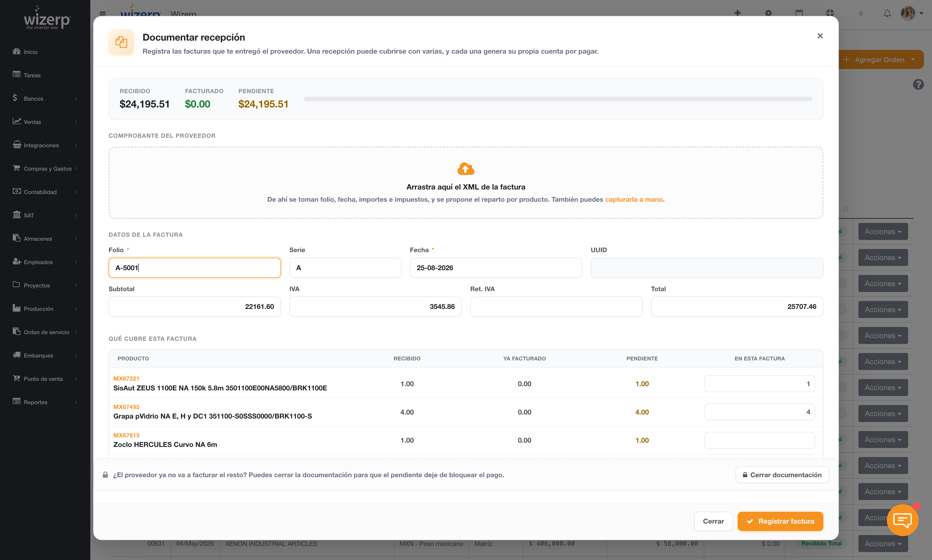Click the Cerrar button in dialog footer
This screenshot has width=932, height=560.
(x=713, y=521)
